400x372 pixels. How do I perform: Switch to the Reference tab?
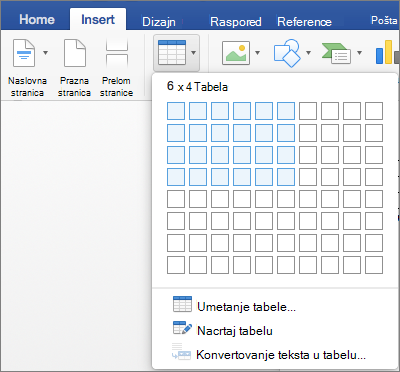point(304,22)
